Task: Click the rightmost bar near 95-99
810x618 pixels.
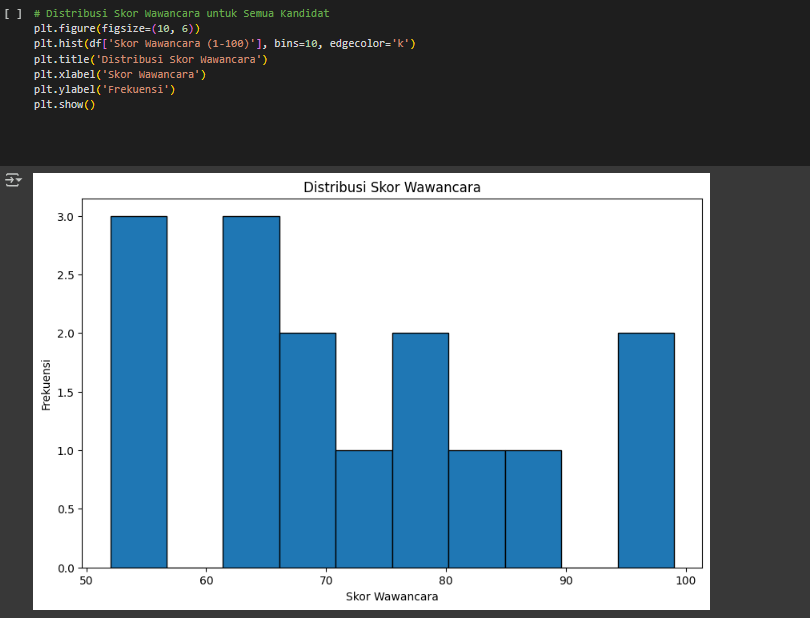Action: pyautogui.click(x=646, y=450)
